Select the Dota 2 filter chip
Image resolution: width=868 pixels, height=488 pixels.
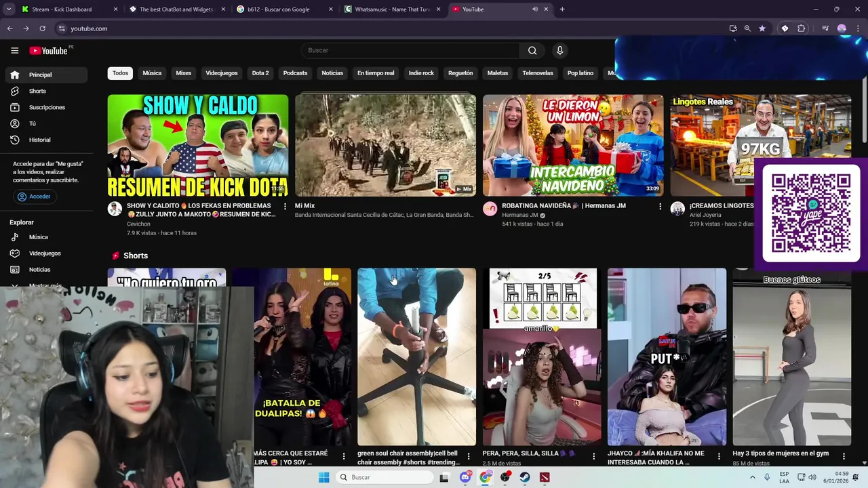(x=260, y=73)
